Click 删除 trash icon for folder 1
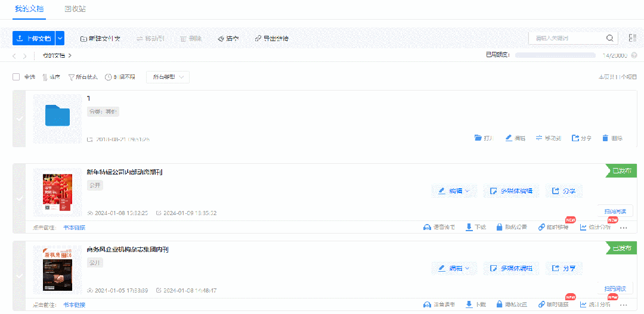 coord(605,138)
